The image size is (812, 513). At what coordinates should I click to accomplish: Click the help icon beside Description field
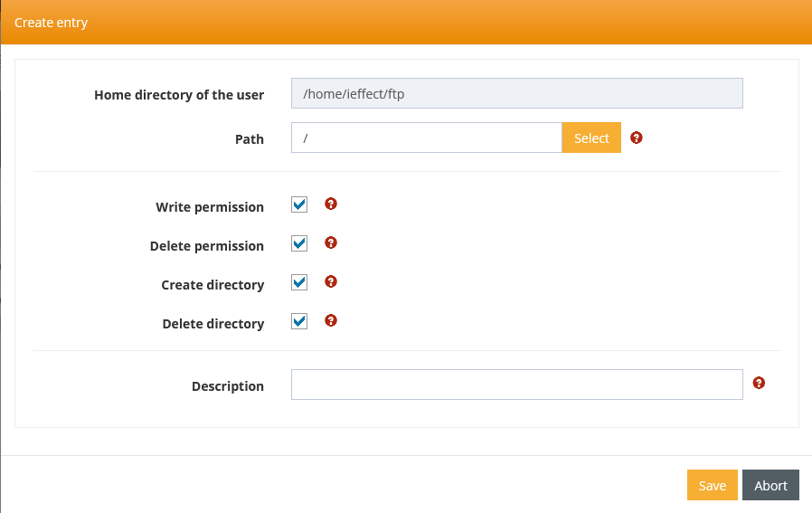759,384
